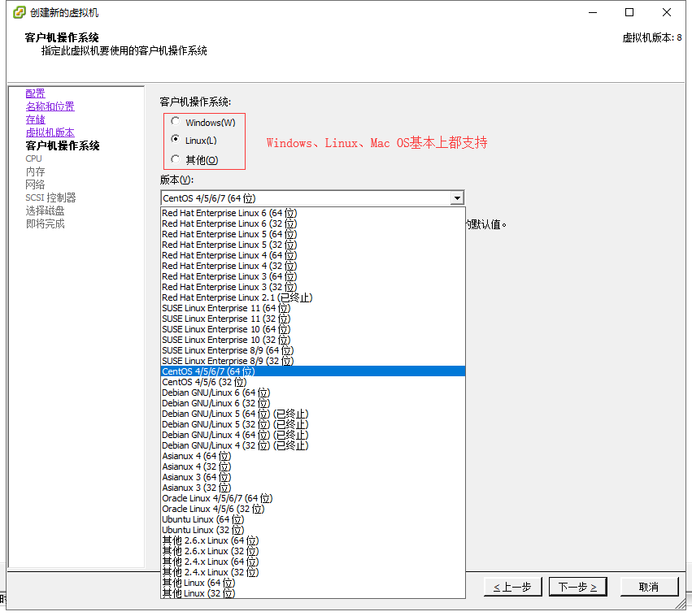Choose Red Hat Enterprise Linux 5 (32 位)
This screenshot has height=616, width=692.
coord(313,245)
